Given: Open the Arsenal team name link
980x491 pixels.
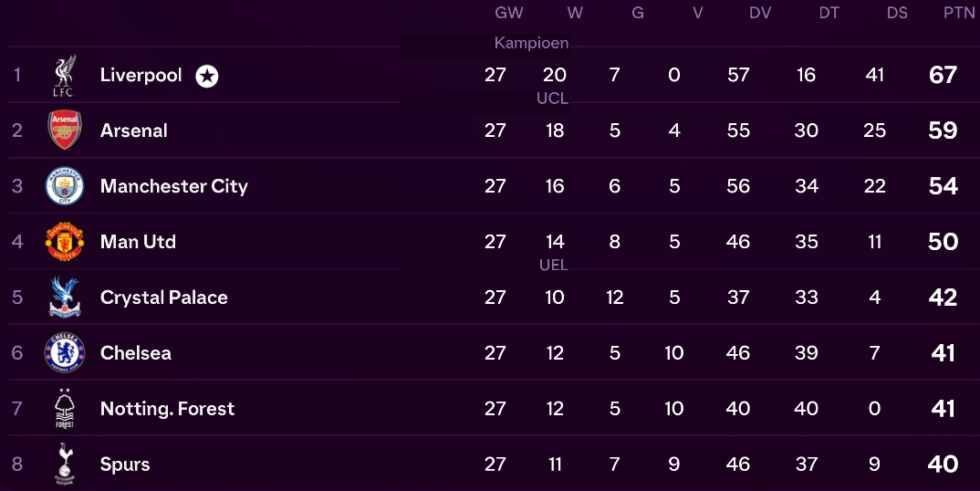Looking at the screenshot, I should [x=134, y=131].
